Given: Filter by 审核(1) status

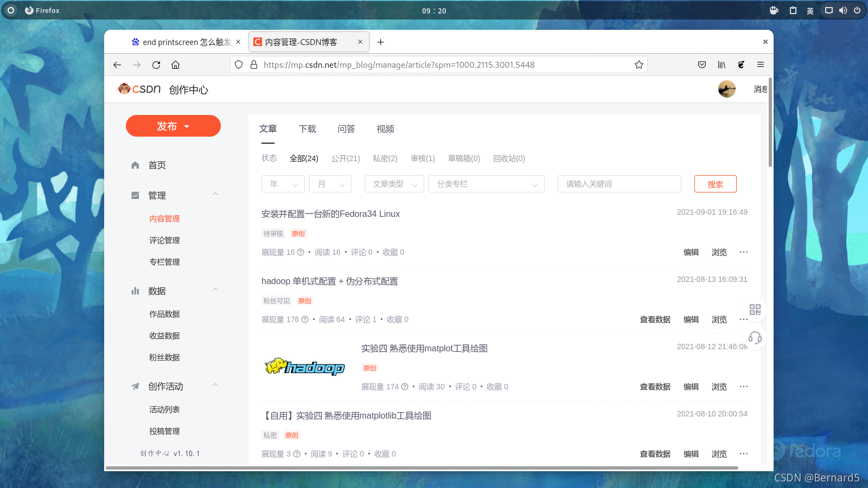Looking at the screenshot, I should point(423,158).
